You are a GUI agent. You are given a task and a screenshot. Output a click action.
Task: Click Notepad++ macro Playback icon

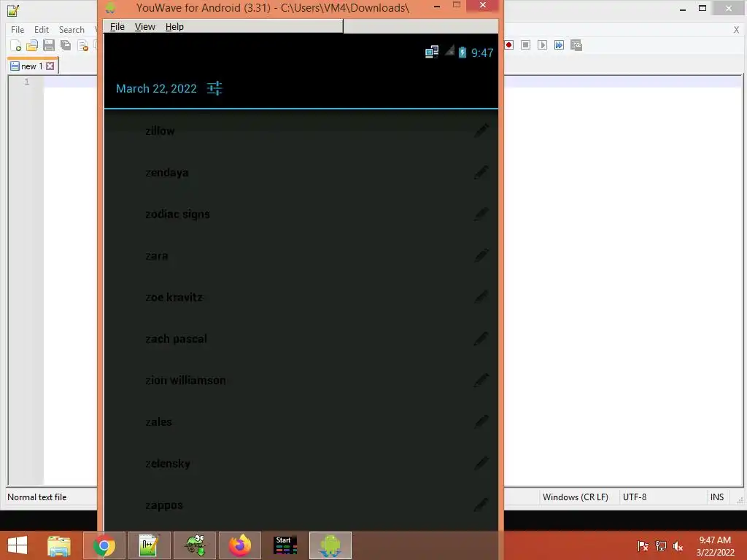[542, 44]
